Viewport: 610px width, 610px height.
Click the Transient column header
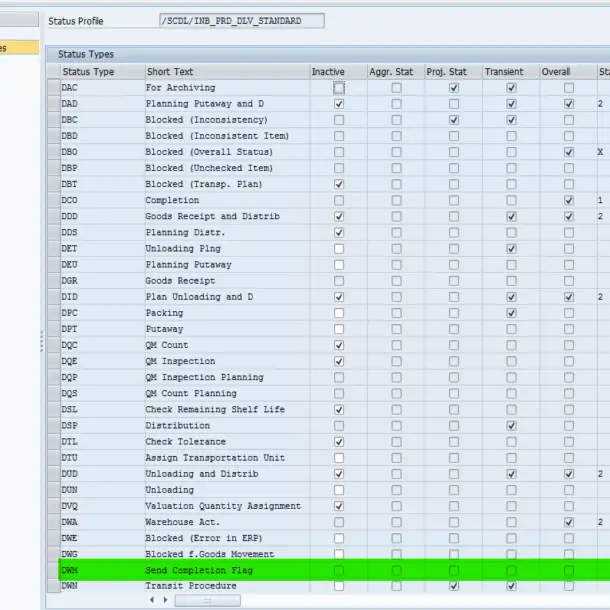coord(510,72)
